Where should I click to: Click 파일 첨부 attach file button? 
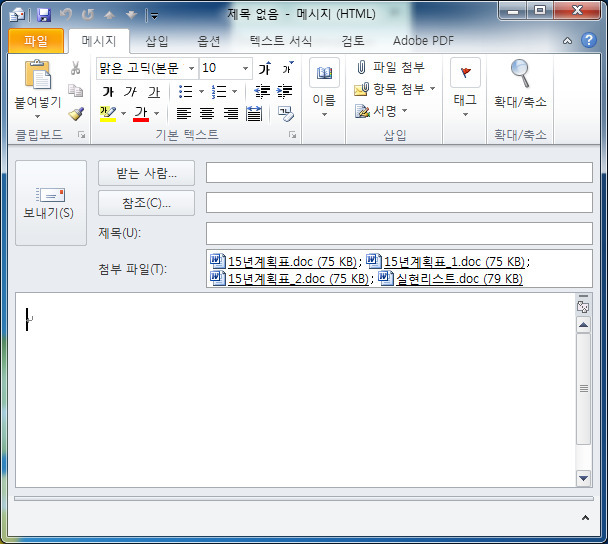[390, 67]
